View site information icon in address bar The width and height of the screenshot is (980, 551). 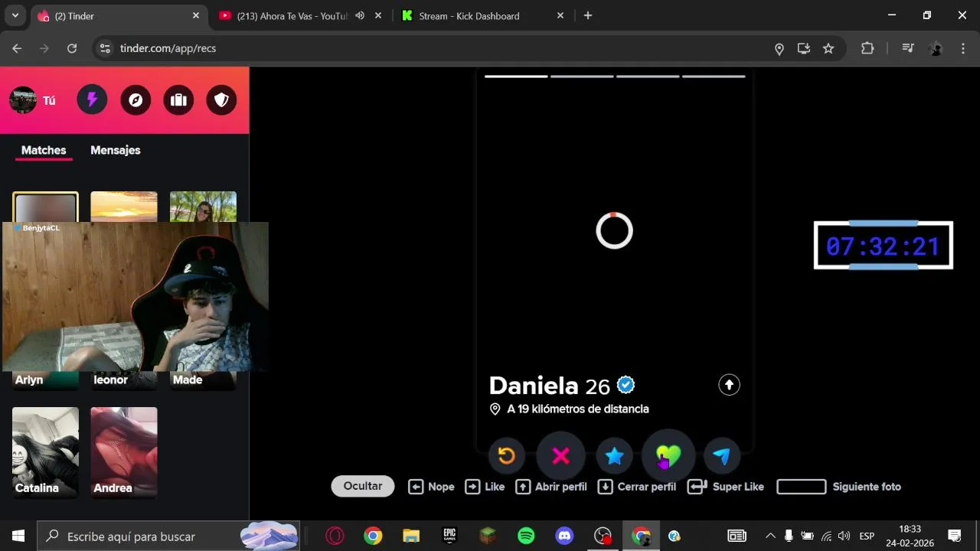pyautogui.click(x=106, y=48)
